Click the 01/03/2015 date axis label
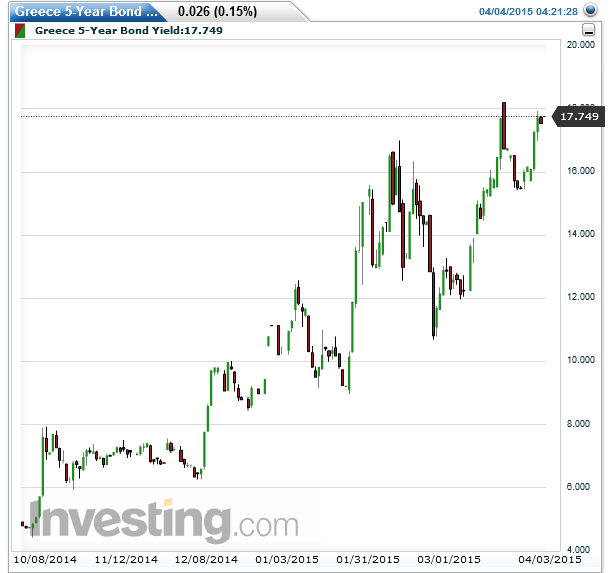 pos(287,560)
